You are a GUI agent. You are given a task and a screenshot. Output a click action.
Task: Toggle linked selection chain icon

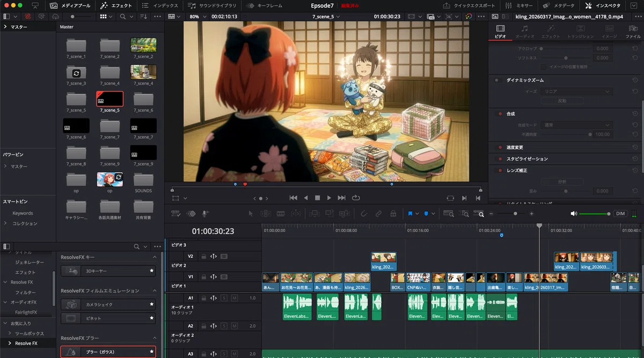coord(379,213)
